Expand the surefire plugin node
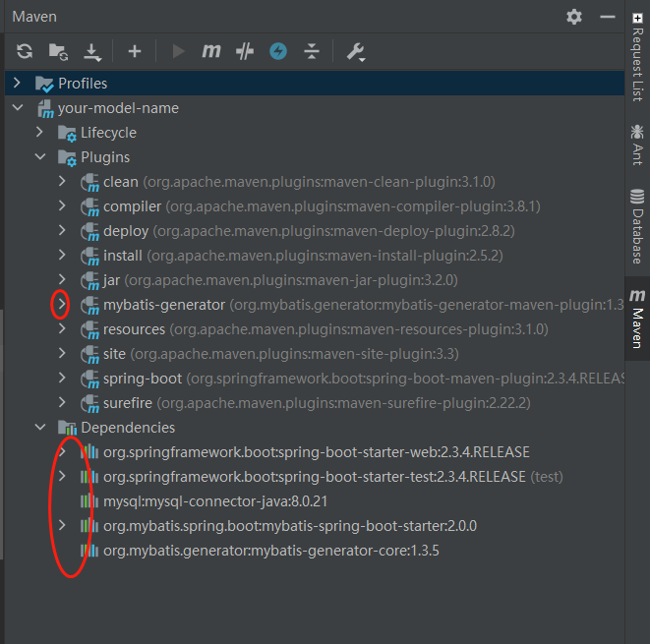Screen dimensions: 650x644 tap(62, 402)
